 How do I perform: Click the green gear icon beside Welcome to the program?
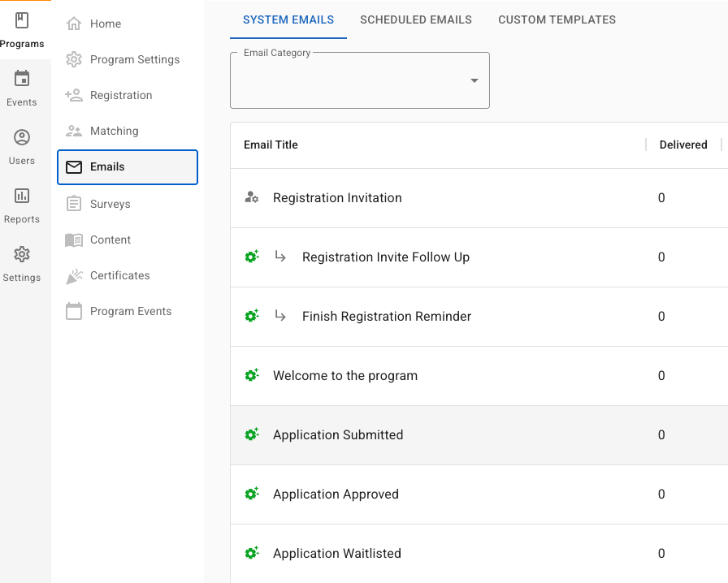point(252,375)
